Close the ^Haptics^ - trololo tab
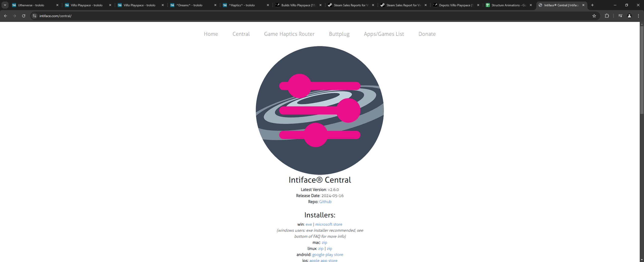This screenshot has width=644, height=262. tap(268, 5)
